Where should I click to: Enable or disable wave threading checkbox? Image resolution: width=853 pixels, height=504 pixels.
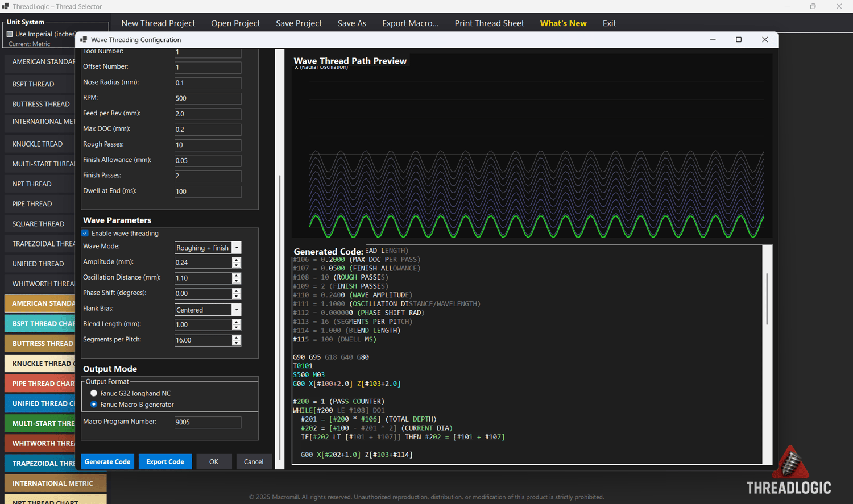click(x=85, y=234)
